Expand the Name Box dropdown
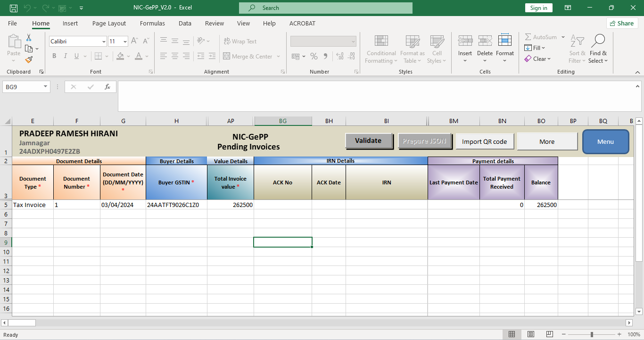Viewport: 644px width, 340px height. click(x=46, y=87)
